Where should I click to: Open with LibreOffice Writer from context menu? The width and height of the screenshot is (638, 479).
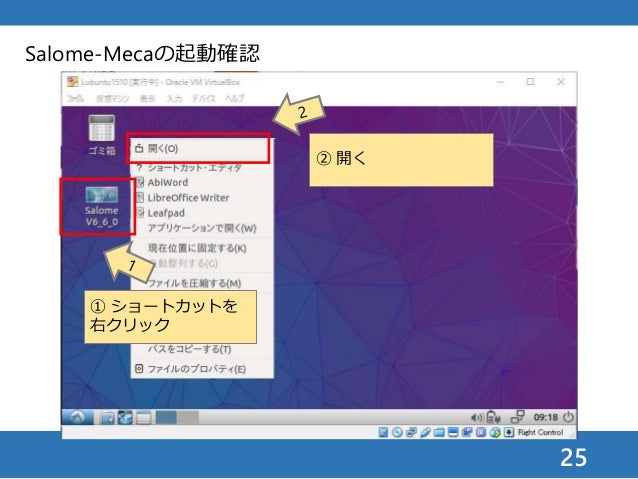[x=201, y=198]
